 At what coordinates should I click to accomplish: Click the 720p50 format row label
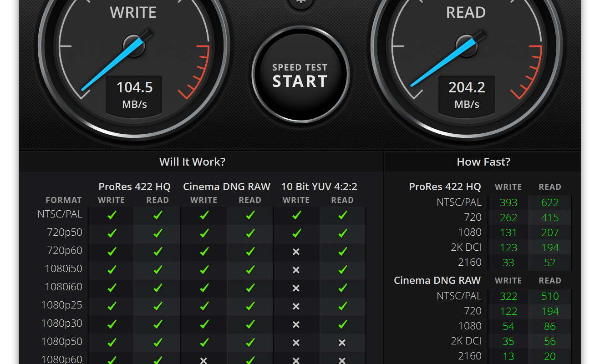click(x=65, y=233)
